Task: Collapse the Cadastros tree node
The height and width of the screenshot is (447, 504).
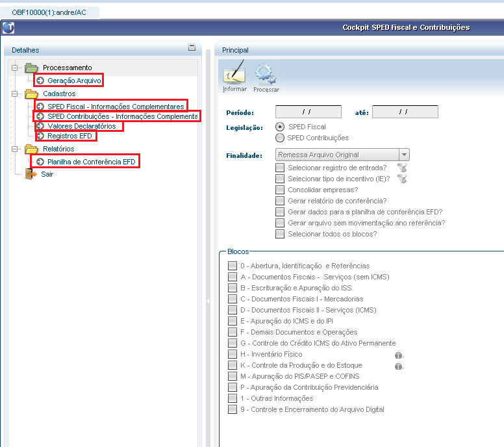Action: coord(14,94)
